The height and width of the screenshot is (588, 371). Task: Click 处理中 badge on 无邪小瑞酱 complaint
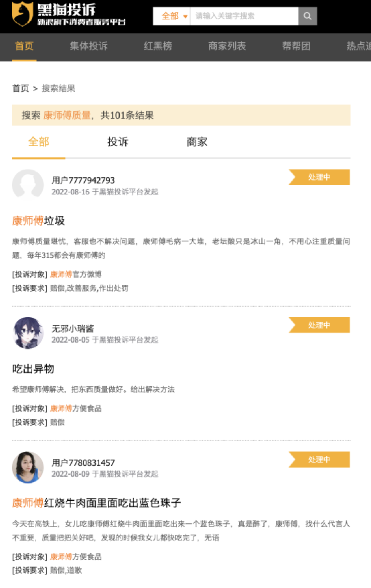point(319,325)
